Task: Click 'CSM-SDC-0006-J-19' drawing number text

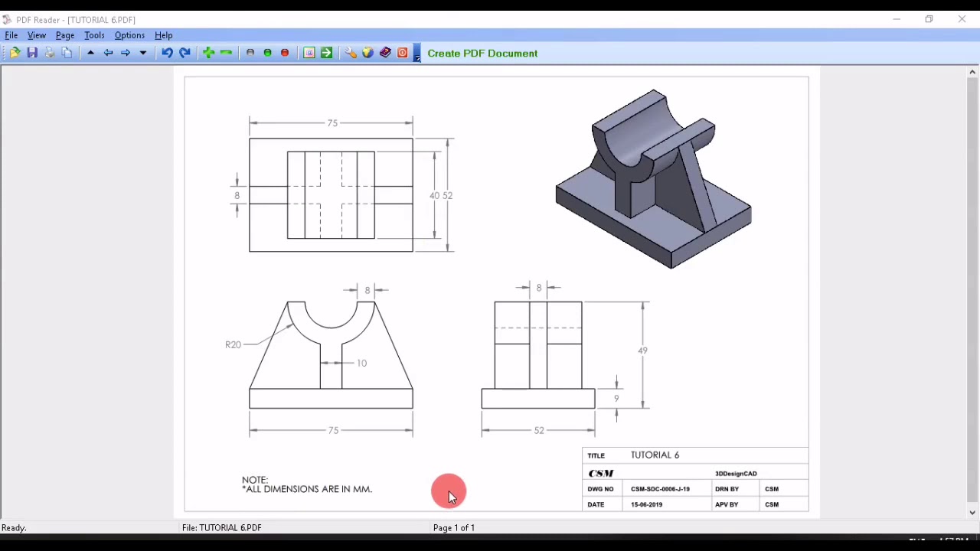Action: [660, 489]
